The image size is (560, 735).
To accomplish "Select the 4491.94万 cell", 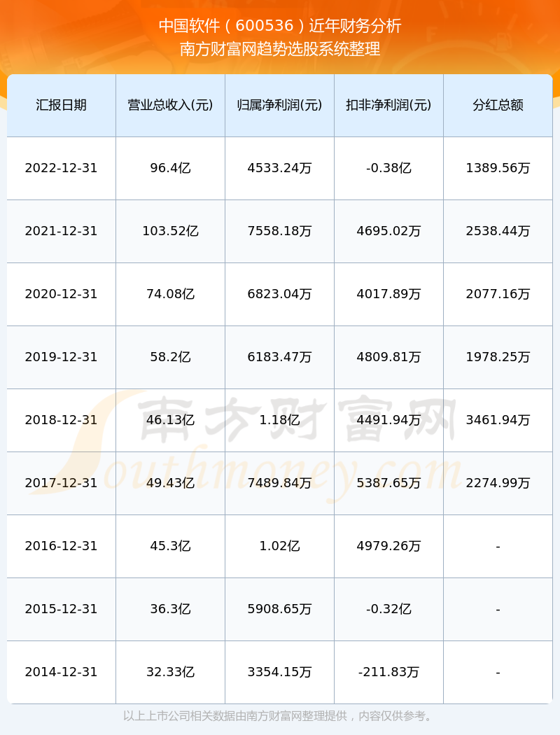I will (389, 421).
